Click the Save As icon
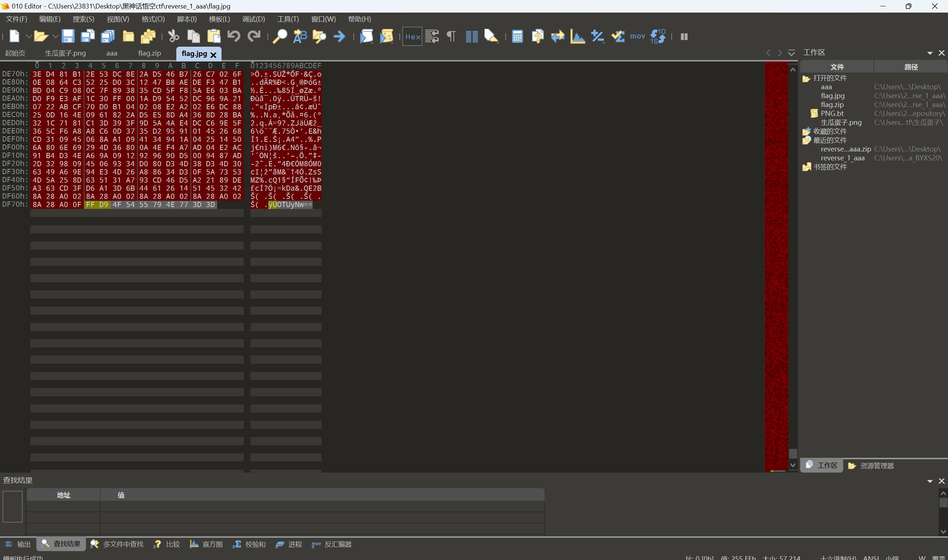This screenshot has width=948, height=560. pos(88,36)
